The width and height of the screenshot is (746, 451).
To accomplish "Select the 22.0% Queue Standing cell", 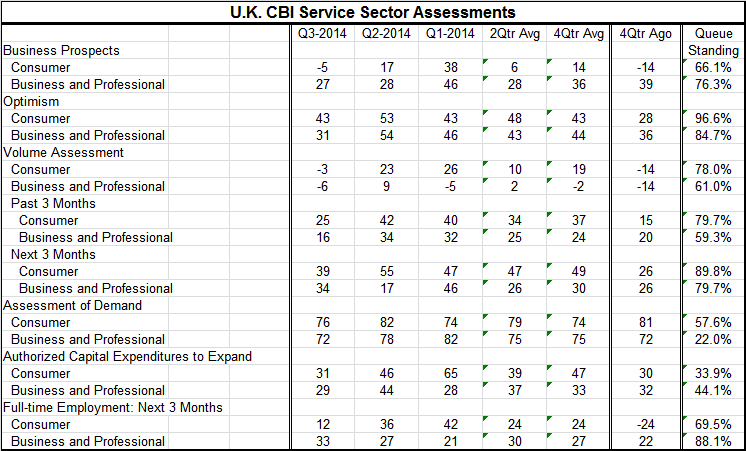I will (713, 339).
